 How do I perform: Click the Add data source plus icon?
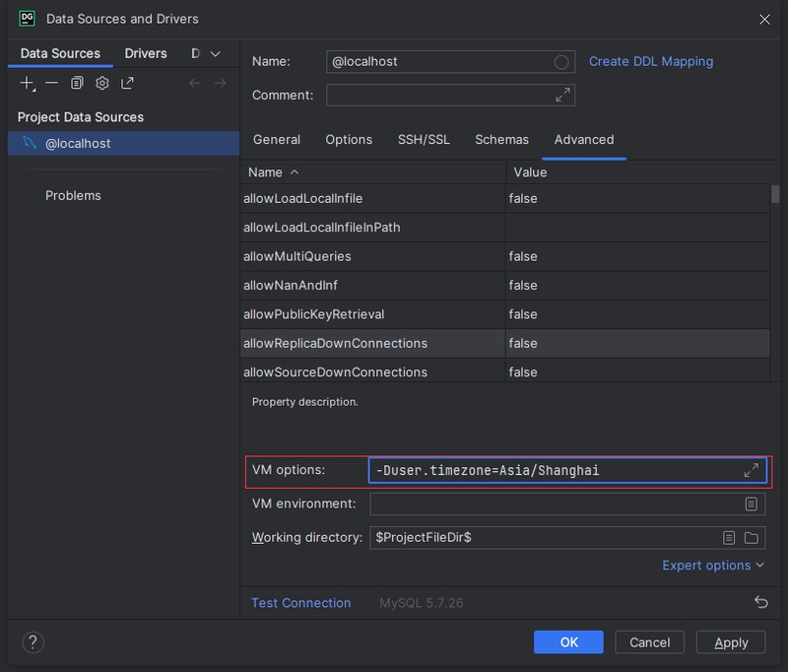[28, 84]
